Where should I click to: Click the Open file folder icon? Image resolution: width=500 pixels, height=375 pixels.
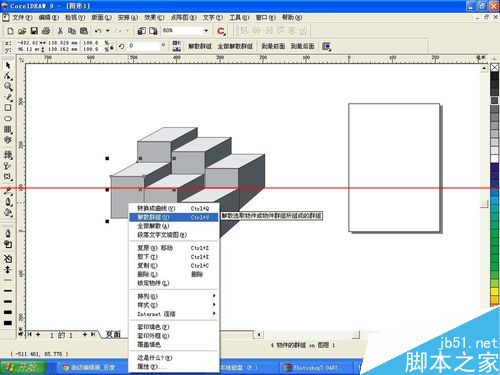point(22,31)
